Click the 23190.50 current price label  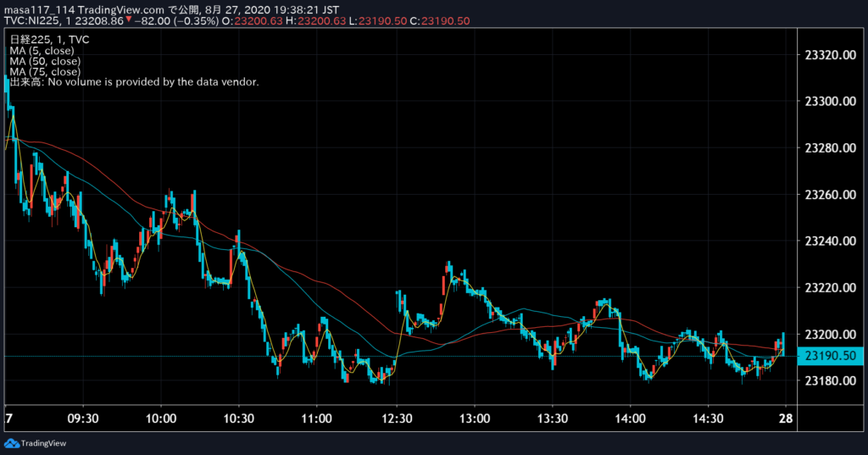[831, 356]
